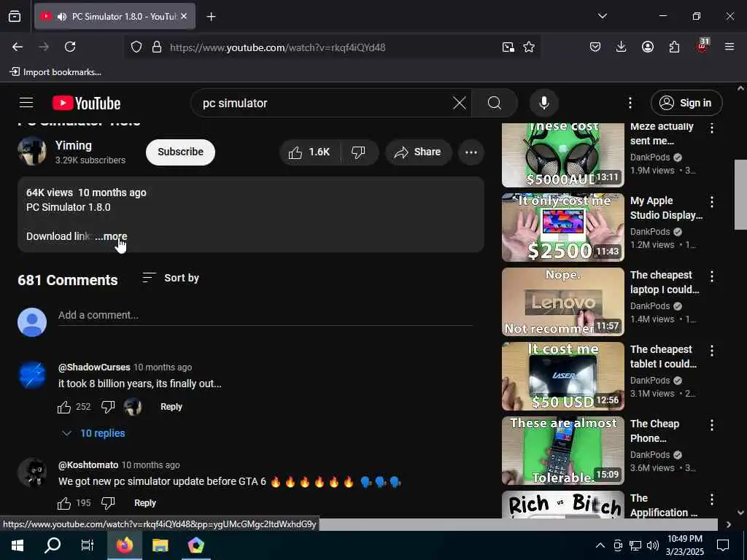Open Firefox account icon
The image size is (747, 560).
coord(648,47)
